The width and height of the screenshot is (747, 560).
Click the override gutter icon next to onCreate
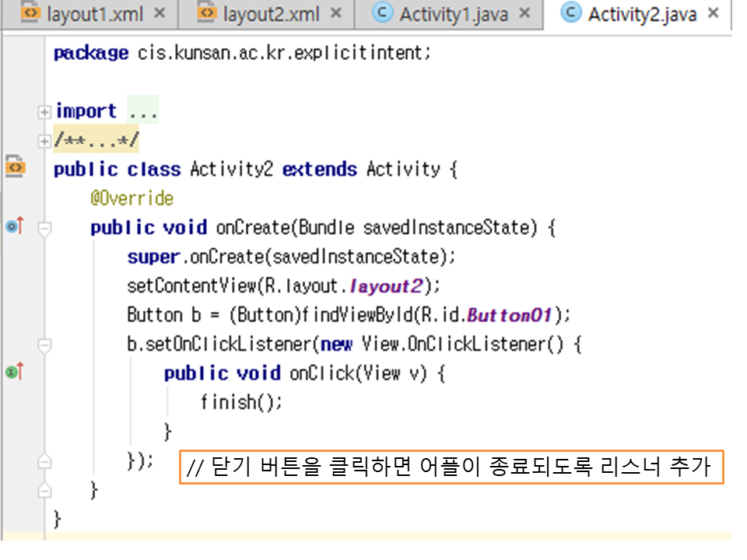click(15, 226)
